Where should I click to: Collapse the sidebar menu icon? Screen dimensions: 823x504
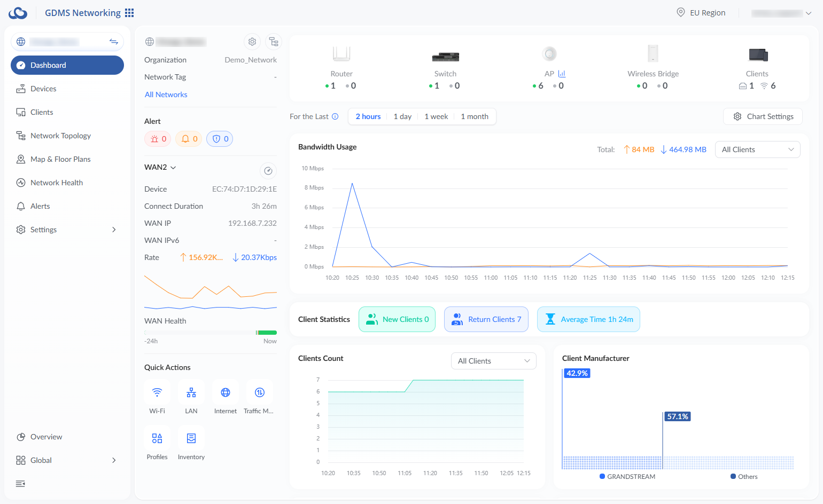(20, 484)
